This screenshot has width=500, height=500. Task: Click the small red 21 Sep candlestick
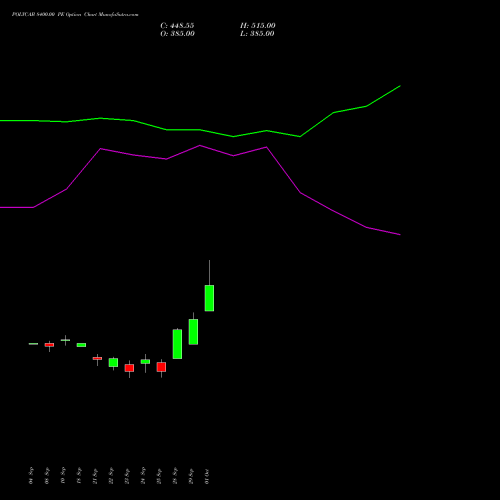point(97,358)
